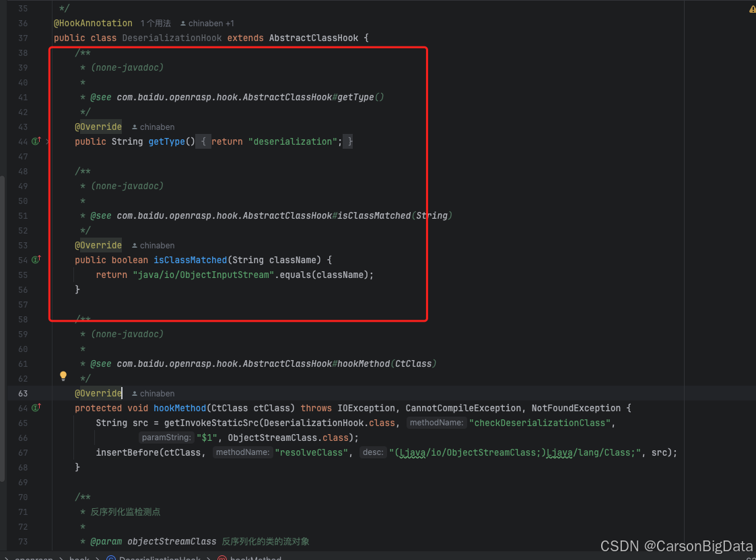The image size is (756, 560).
Task: Click the @Override annotation on line 43
Action: (98, 127)
